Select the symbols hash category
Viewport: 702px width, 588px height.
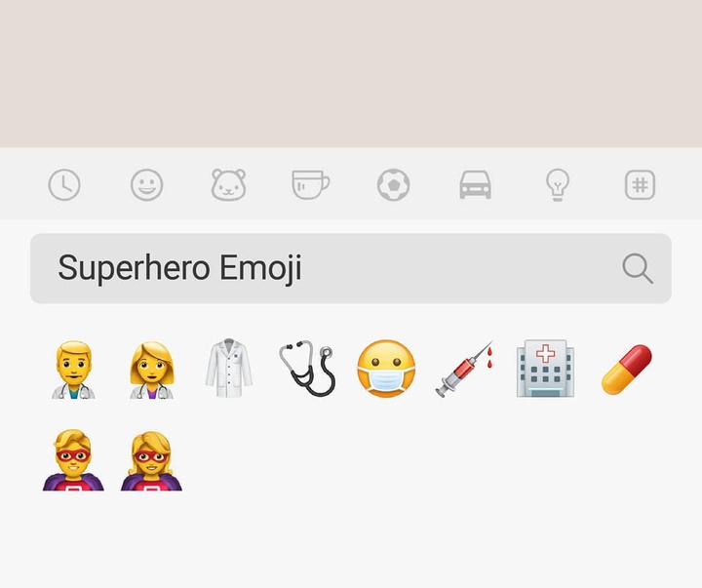pos(640,184)
